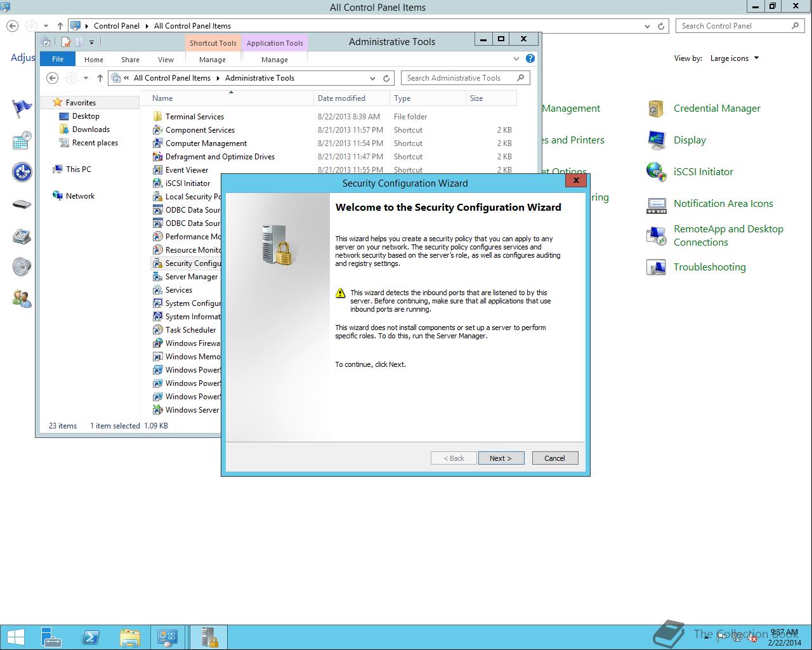The height and width of the screenshot is (650, 812).
Task: Close the Security Configuration Wizard dialog
Action: [576, 180]
